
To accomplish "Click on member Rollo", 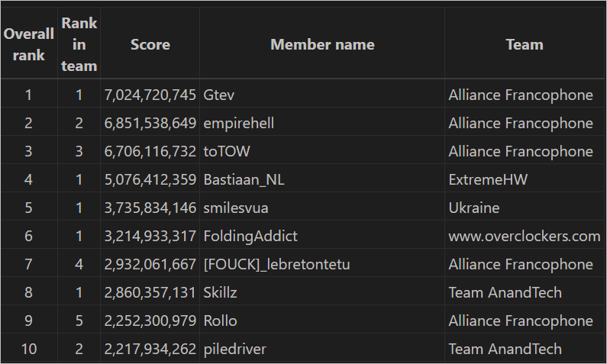I will (221, 321).
